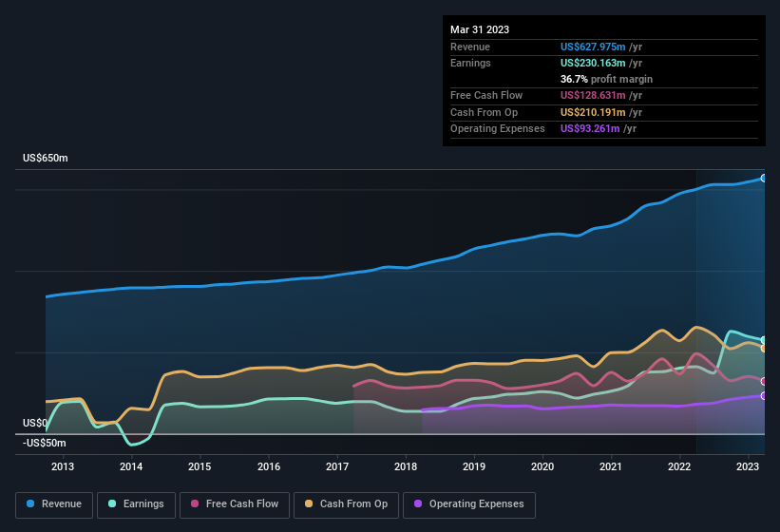Click the US$650m y-axis label
Image resolution: width=780 pixels, height=532 pixels.
tap(46, 158)
